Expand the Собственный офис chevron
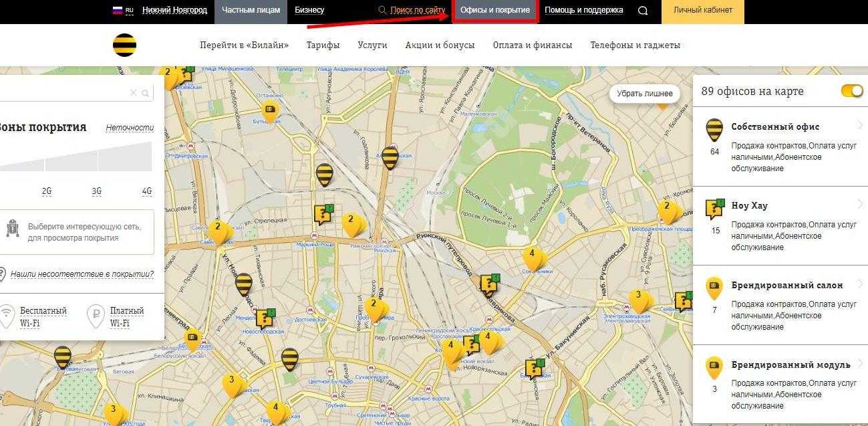Viewport: 868px width, 426px height. [860, 126]
